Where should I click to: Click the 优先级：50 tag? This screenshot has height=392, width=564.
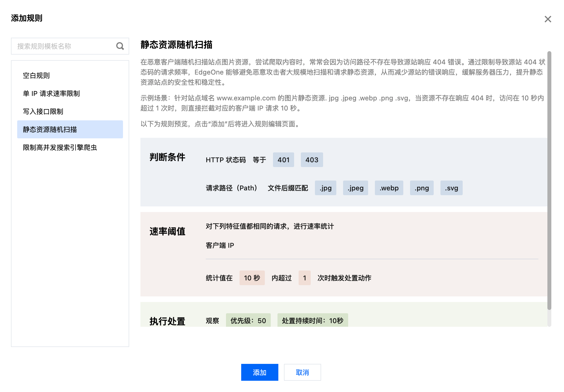pos(248,321)
